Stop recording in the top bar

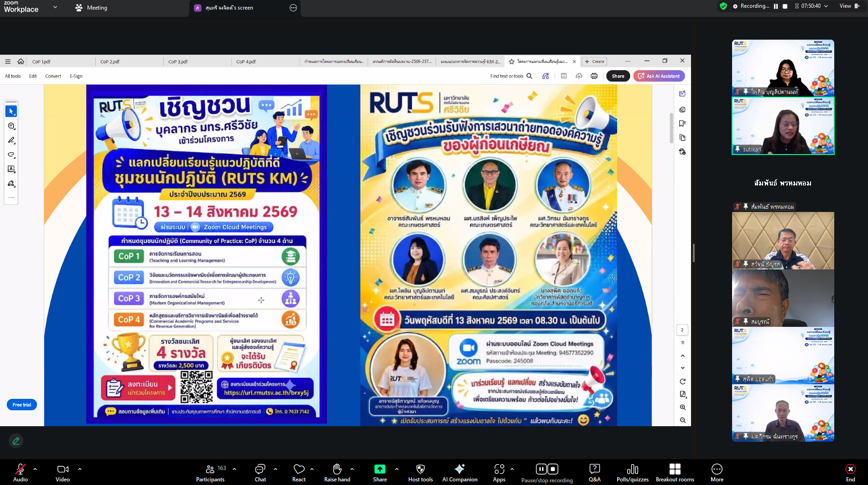click(x=785, y=6)
